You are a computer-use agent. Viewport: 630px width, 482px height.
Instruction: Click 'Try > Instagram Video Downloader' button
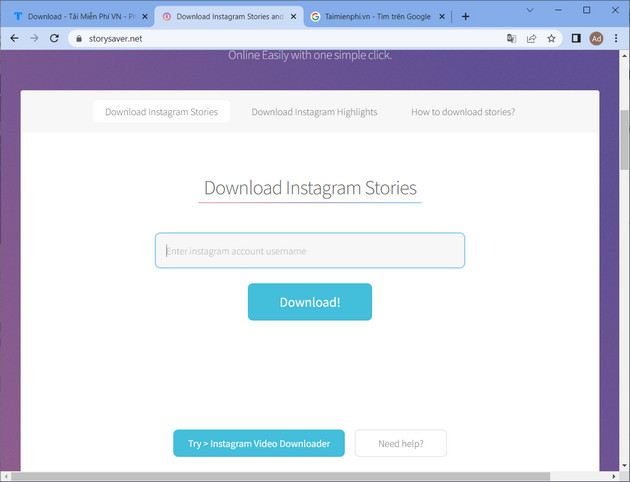point(259,443)
